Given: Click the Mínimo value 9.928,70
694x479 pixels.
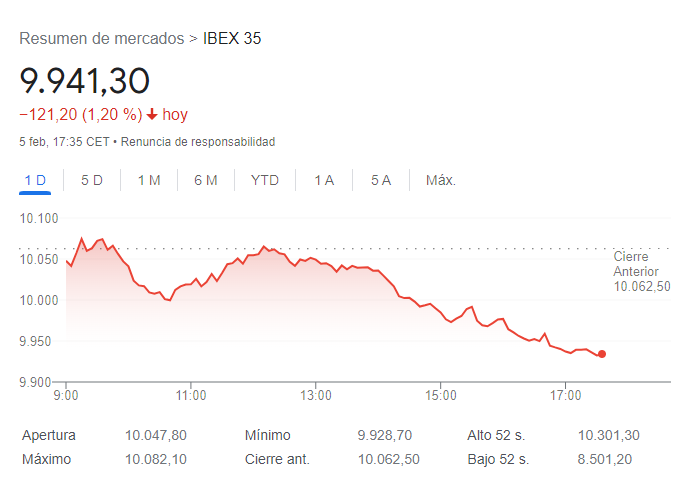Looking at the screenshot, I should tap(384, 435).
